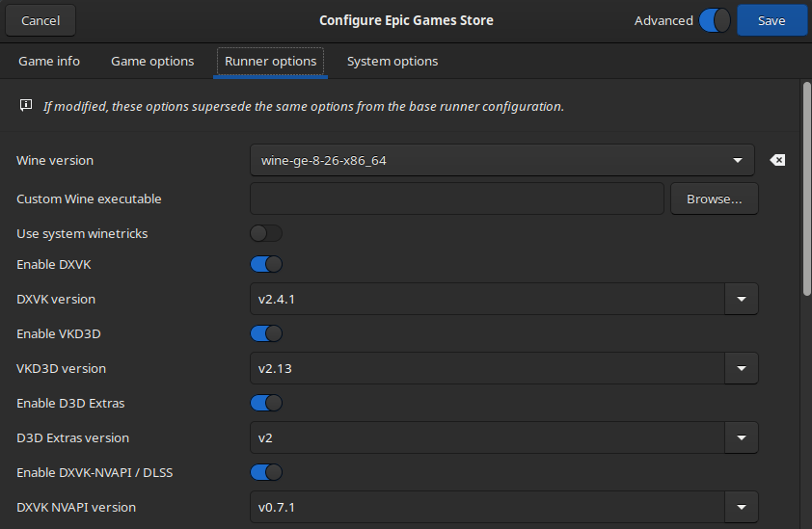Click the Enable DXVK label
Screen dimensions: 812x529
point(54,264)
